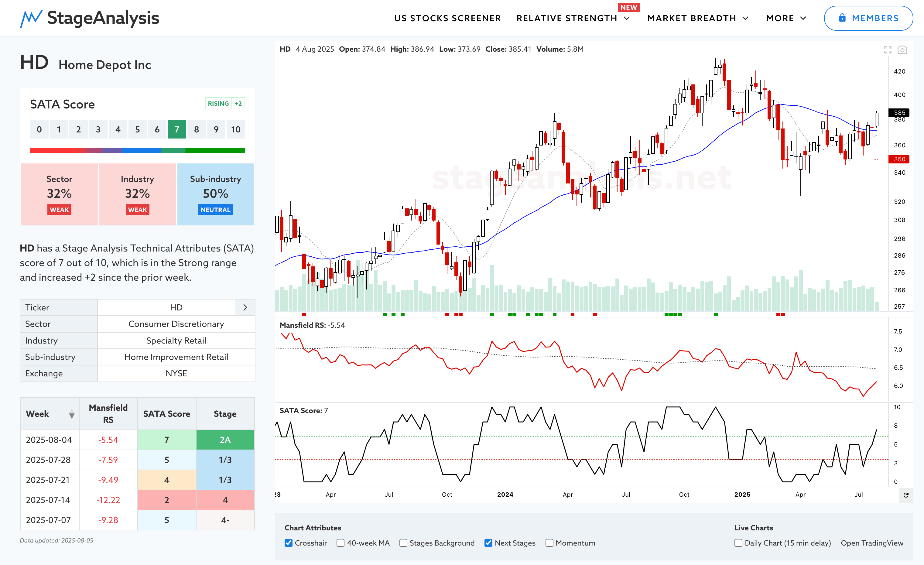Check the 40-week MA option
This screenshot has height=565, width=924.
[341, 543]
